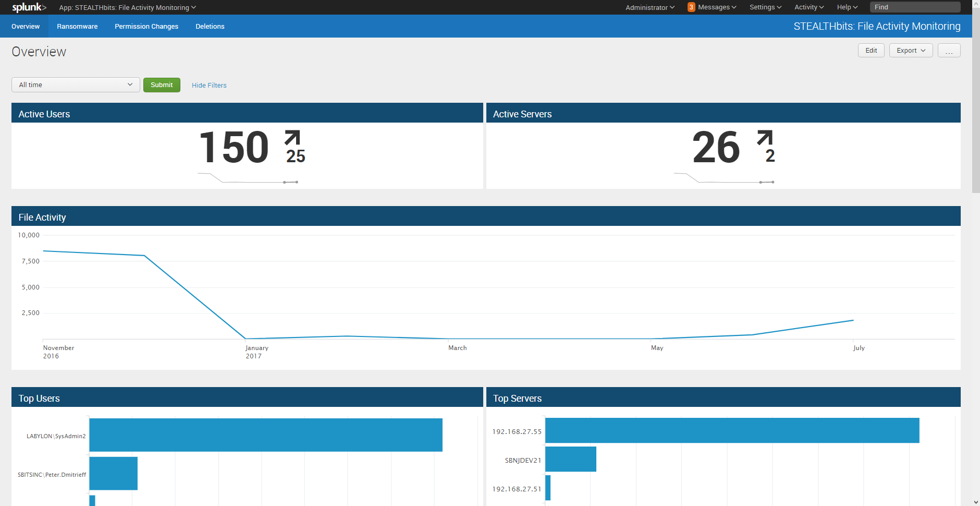The image size is (980, 506).
Task: Click the Top Users panel header
Action: point(247,397)
